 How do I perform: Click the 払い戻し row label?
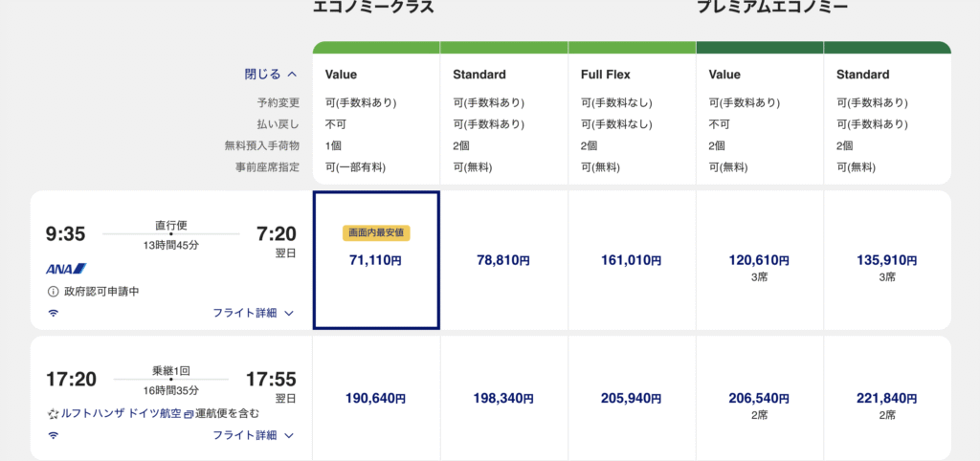(278, 123)
